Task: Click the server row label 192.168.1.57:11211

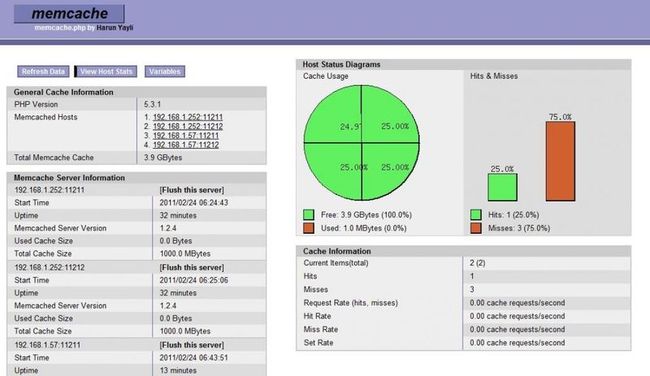Action: pyautogui.click(x=47, y=345)
